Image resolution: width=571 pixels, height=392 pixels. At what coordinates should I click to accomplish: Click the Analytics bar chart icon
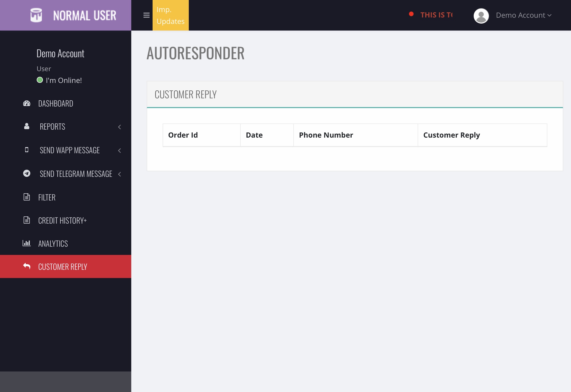27,243
